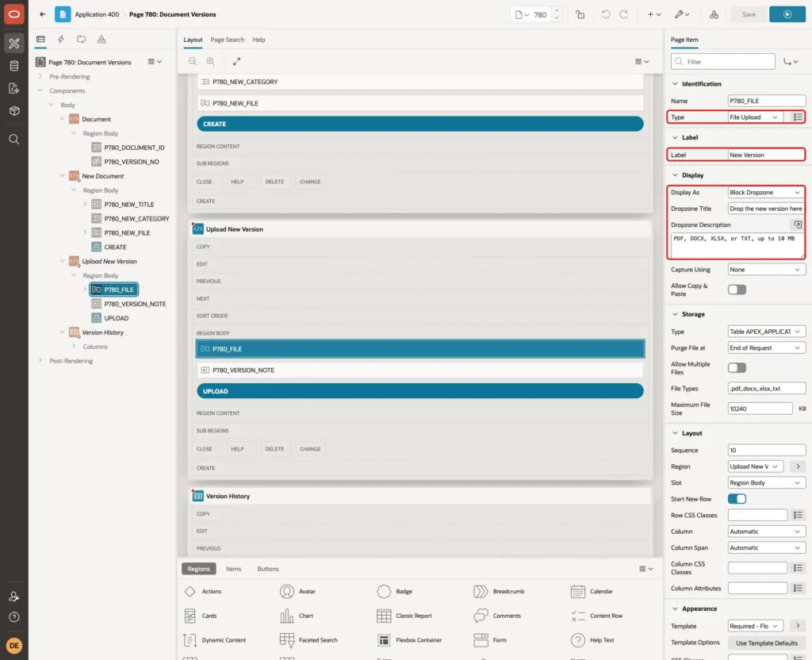The width and height of the screenshot is (812, 660).
Task: Focus the property Filter search box
Action: pyautogui.click(x=722, y=62)
